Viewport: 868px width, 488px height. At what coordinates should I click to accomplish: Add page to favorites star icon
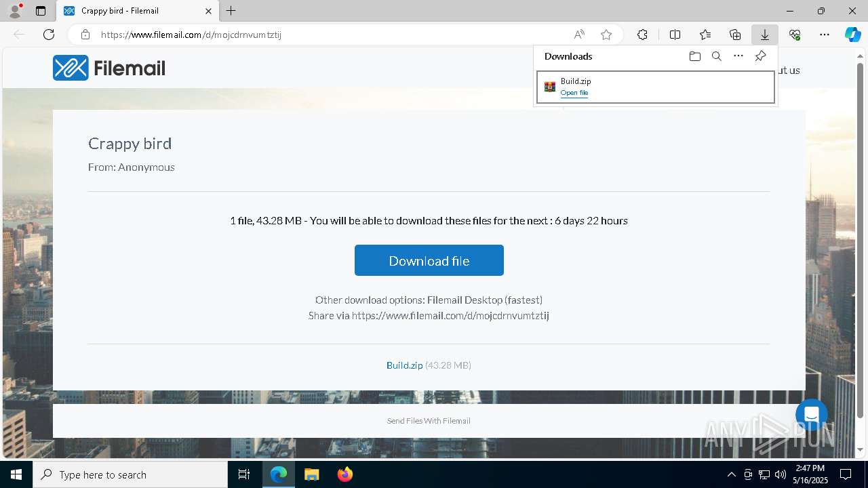pos(606,35)
